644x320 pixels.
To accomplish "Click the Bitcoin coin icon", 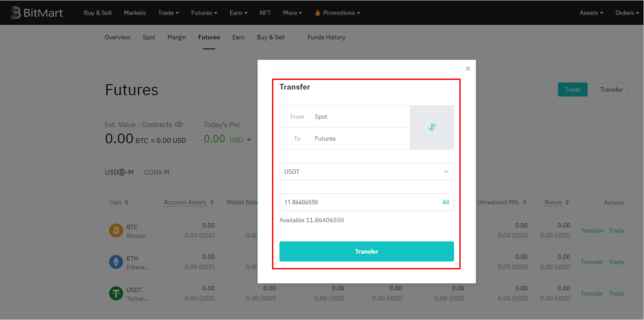I will [116, 231].
